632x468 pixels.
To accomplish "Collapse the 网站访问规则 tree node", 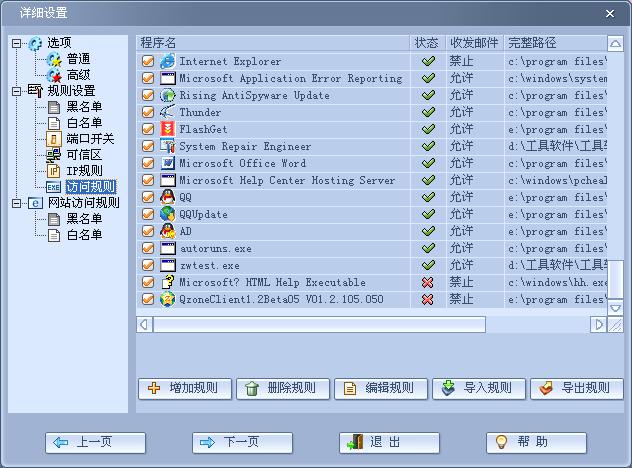I will click(x=17, y=203).
